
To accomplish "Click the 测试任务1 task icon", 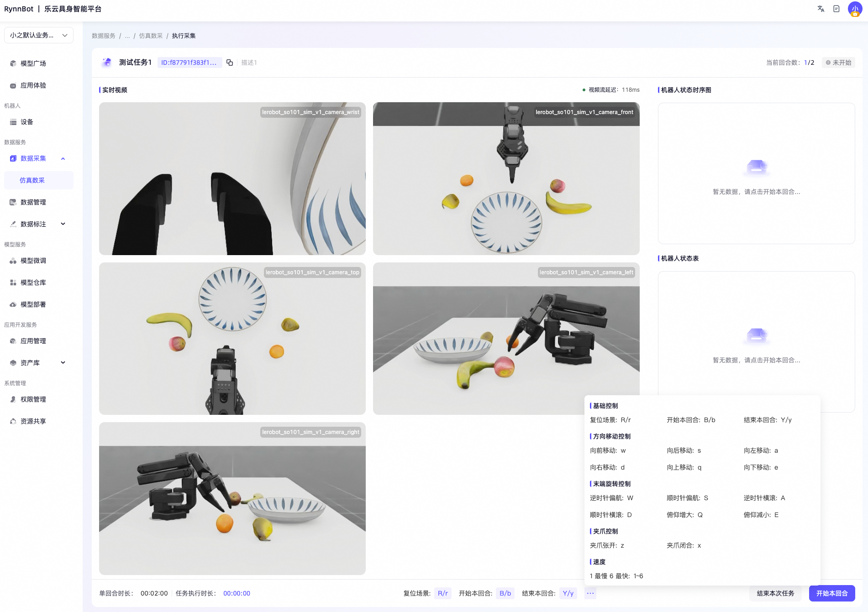I will [x=107, y=63].
